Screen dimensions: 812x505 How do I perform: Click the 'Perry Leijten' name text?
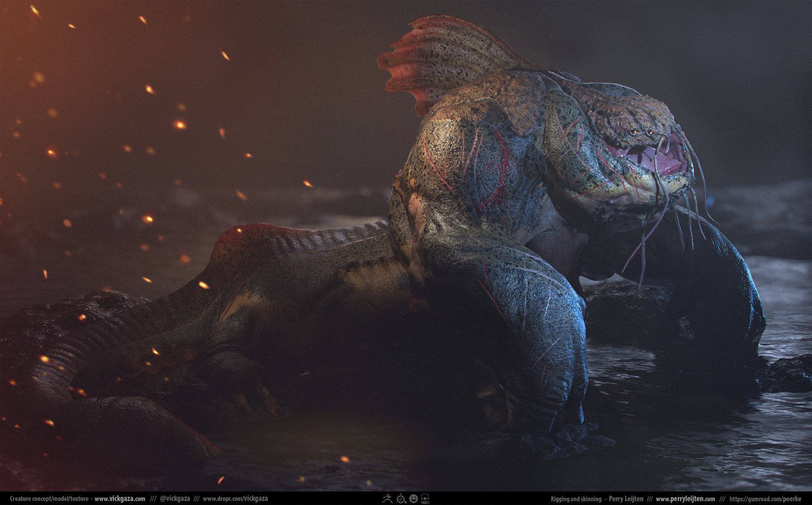tap(625, 499)
